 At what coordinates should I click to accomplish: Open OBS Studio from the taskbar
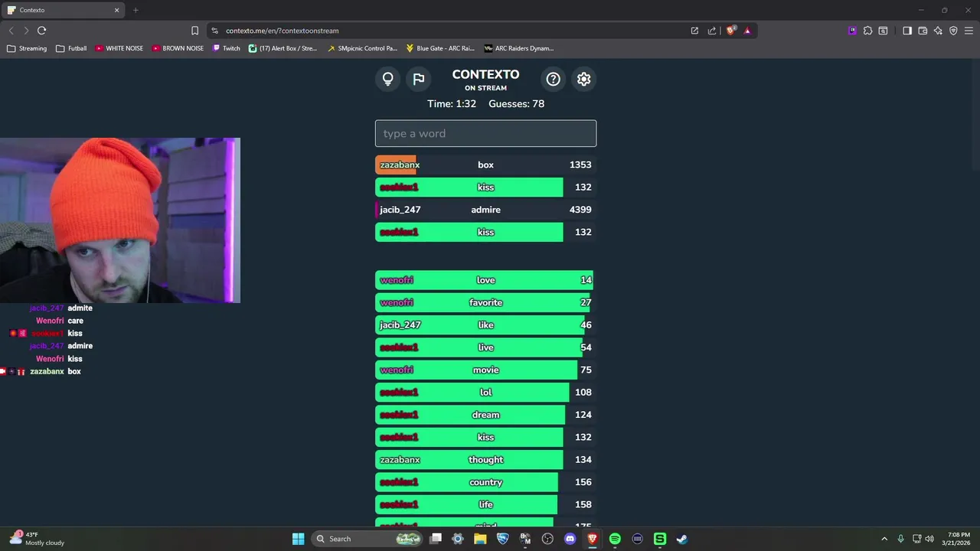pyautogui.click(x=547, y=539)
